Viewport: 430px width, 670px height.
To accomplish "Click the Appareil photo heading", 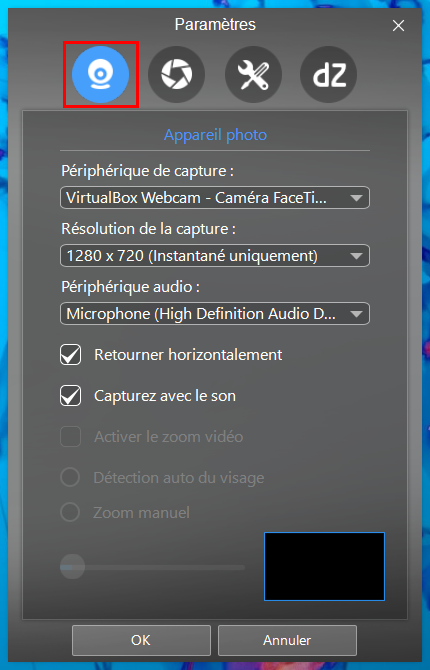I will click(x=215, y=135).
